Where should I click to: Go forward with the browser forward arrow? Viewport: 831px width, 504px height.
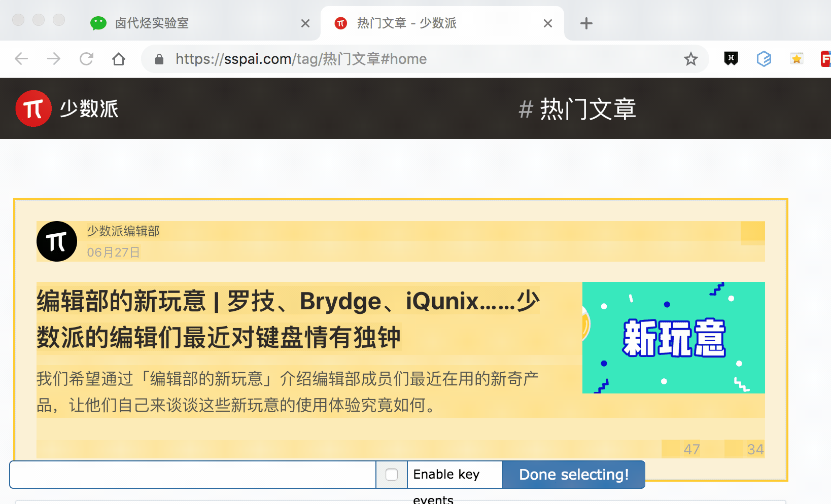[x=54, y=59]
